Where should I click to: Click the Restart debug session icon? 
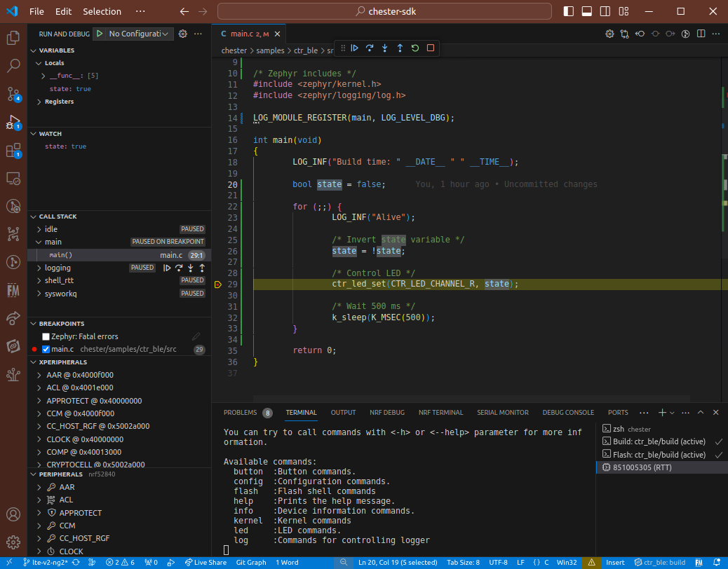tap(415, 48)
